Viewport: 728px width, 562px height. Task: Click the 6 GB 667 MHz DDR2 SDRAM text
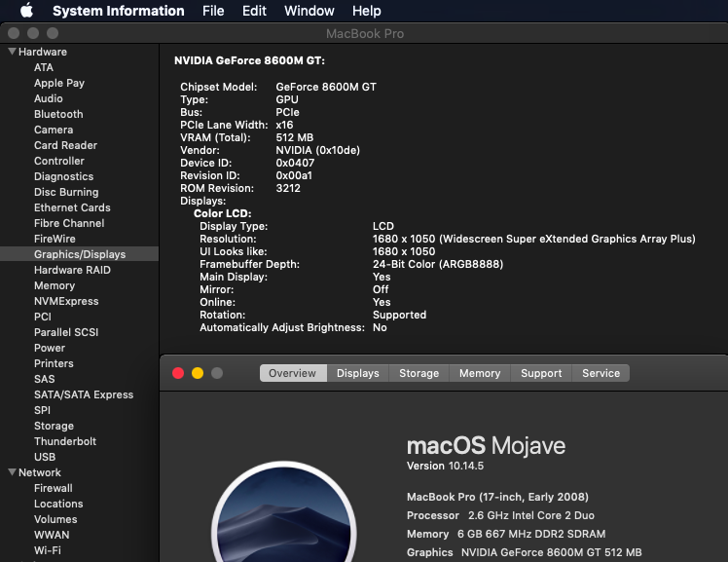pyautogui.click(x=531, y=534)
